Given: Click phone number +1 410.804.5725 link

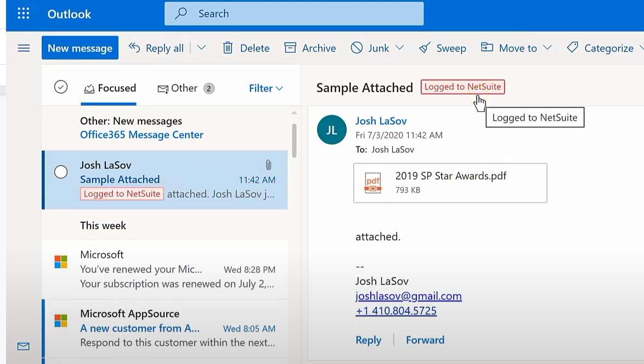Looking at the screenshot, I should coord(396,311).
